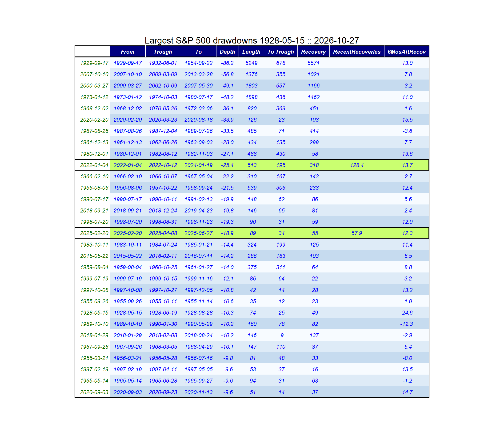Click the To Trough value 110
The image size is (504, 432).
[x=281, y=347]
